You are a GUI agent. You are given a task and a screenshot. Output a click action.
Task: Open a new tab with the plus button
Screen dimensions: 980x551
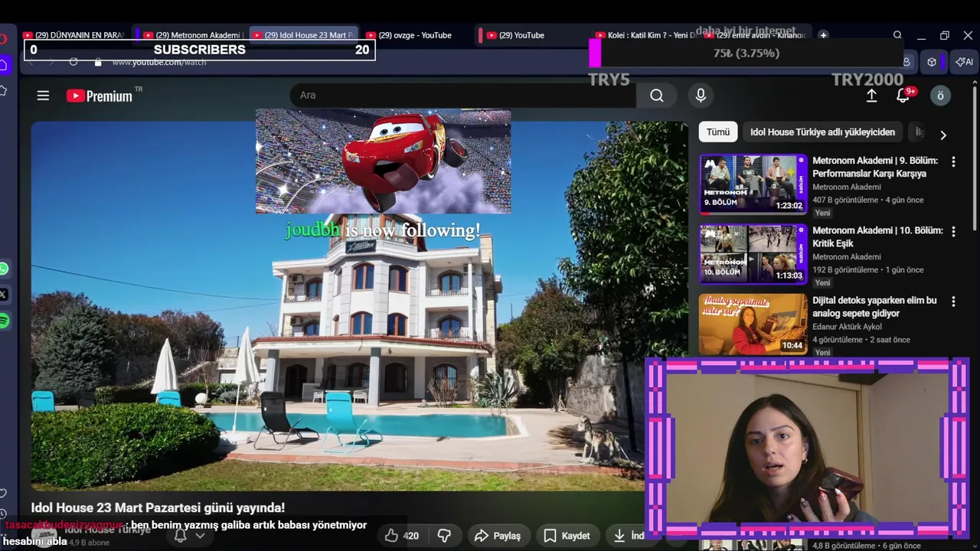click(x=823, y=35)
